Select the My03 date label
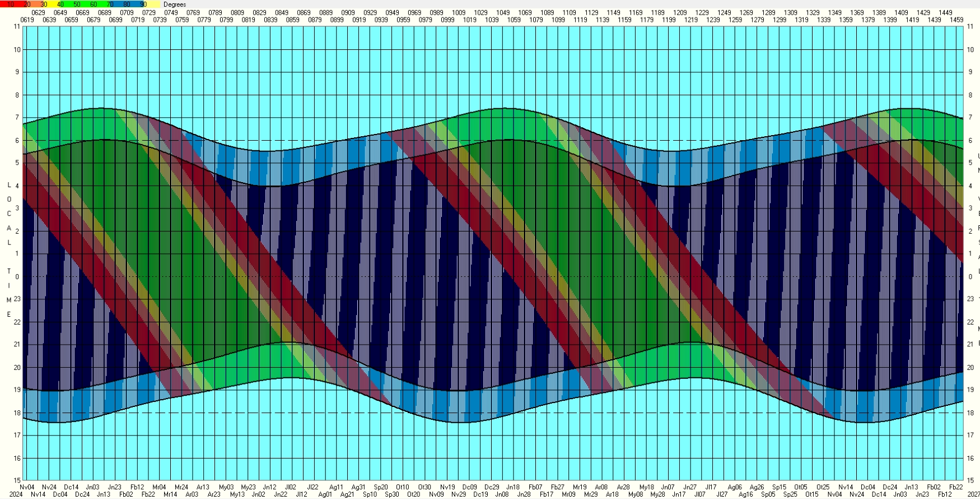 (226, 487)
